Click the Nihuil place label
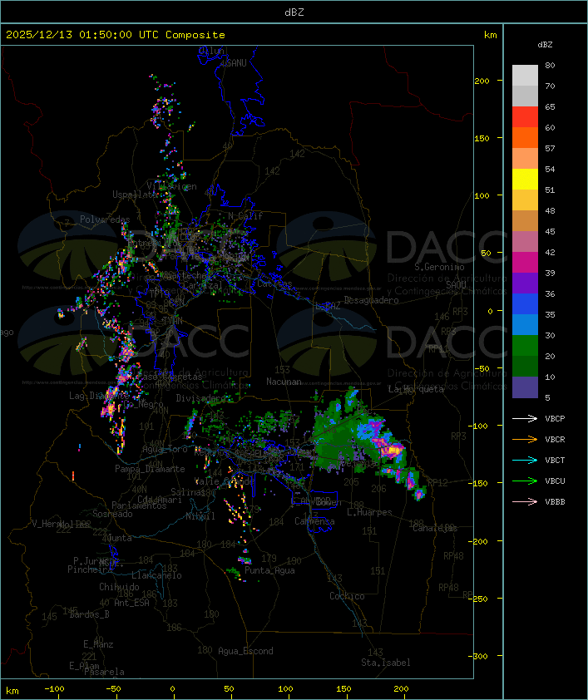 point(200,516)
